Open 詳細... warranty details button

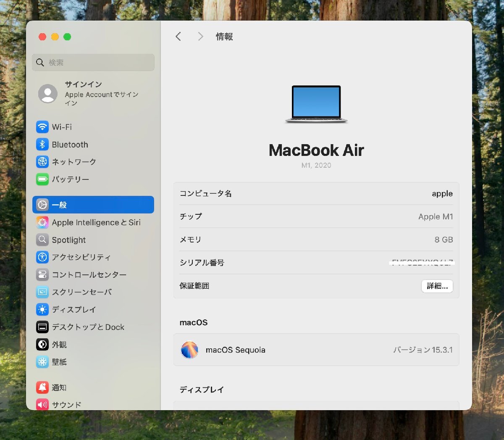pyautogui.click(x=437, y=286)
